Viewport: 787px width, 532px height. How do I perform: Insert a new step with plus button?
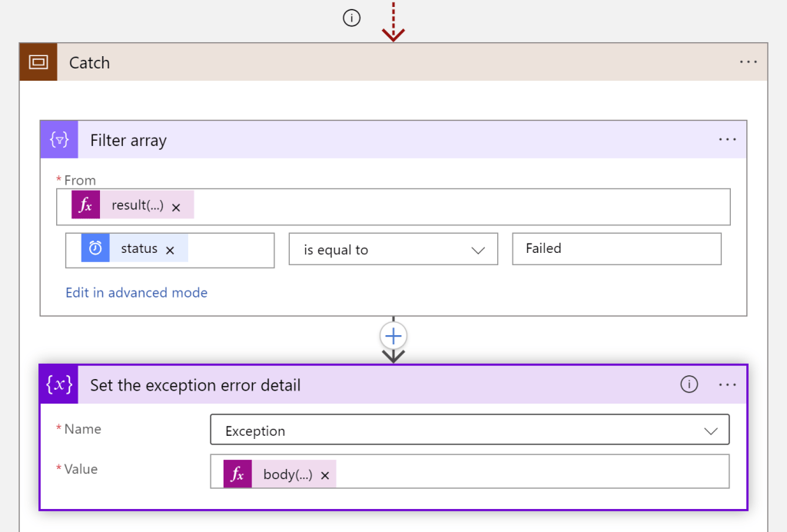[393, 336]
